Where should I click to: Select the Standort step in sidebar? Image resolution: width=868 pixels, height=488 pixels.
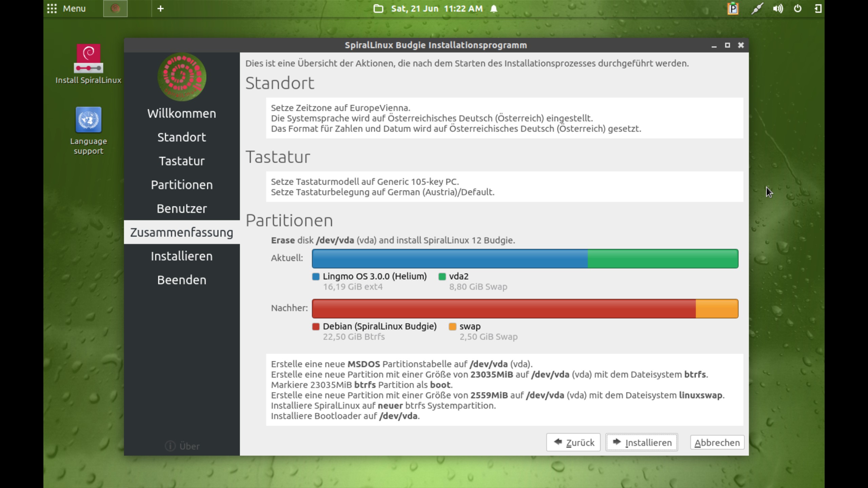[182, 137]
